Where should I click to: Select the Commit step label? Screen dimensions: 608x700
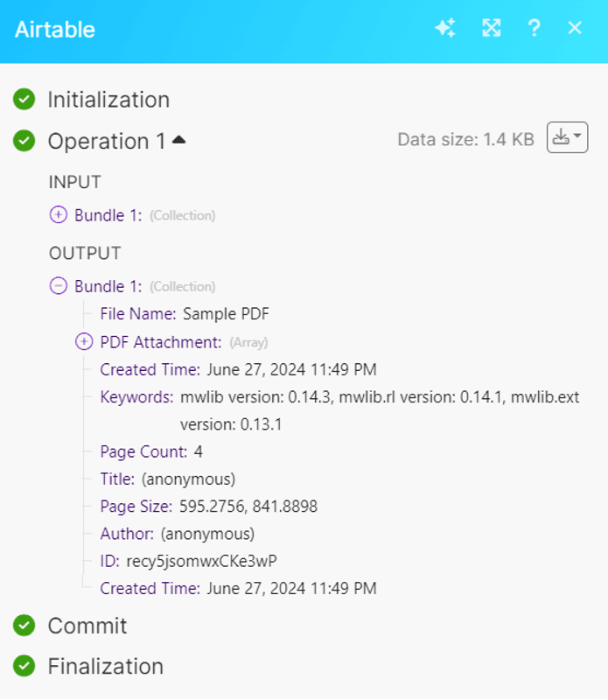click(x=87, y=626)
